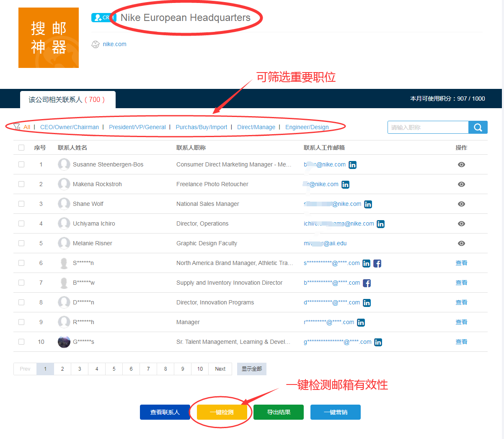Click the 查看联系人 button
Screen dimensions: 504x439
coord(165,412)
